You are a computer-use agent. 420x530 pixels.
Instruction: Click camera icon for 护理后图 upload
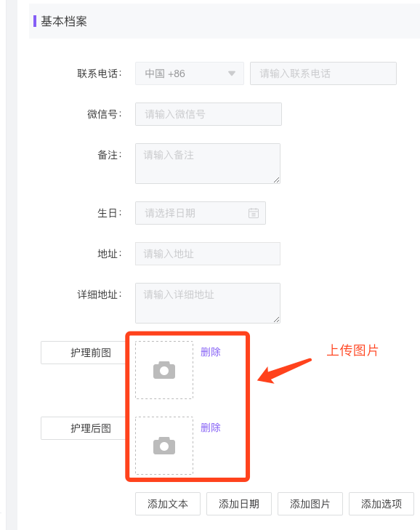[164, 446]
